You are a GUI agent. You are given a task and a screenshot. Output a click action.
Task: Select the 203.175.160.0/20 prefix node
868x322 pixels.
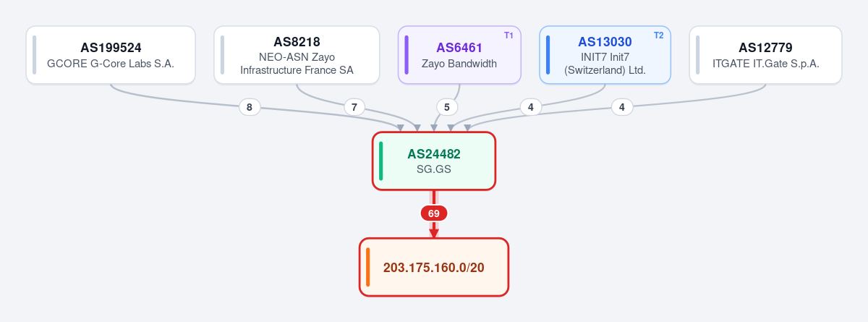point(434,267)
